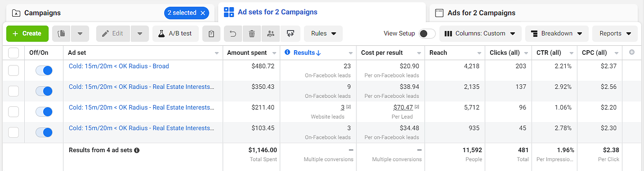Click the clipboard paste icon
The image size is (644, 171).
[x=211, y=34]
